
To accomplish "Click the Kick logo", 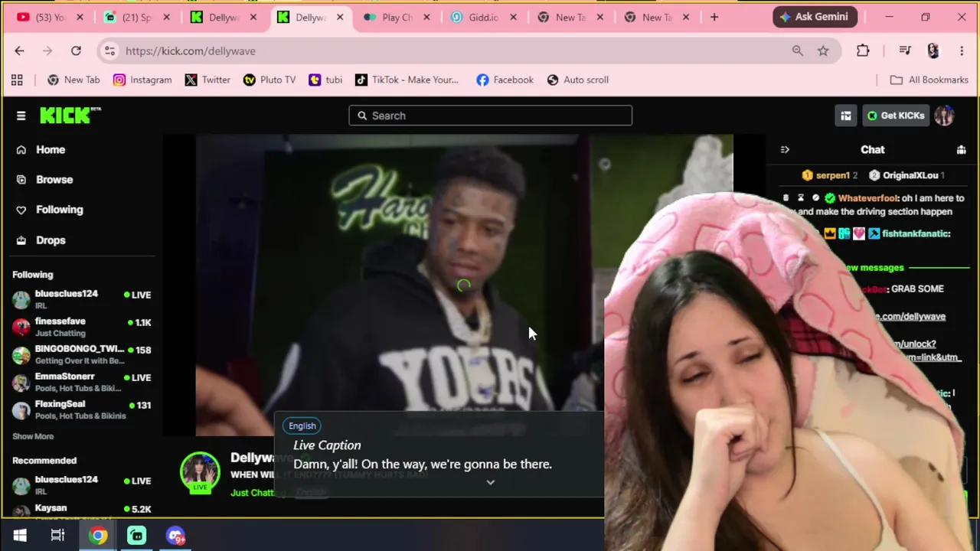I will (x=70, y=115).
